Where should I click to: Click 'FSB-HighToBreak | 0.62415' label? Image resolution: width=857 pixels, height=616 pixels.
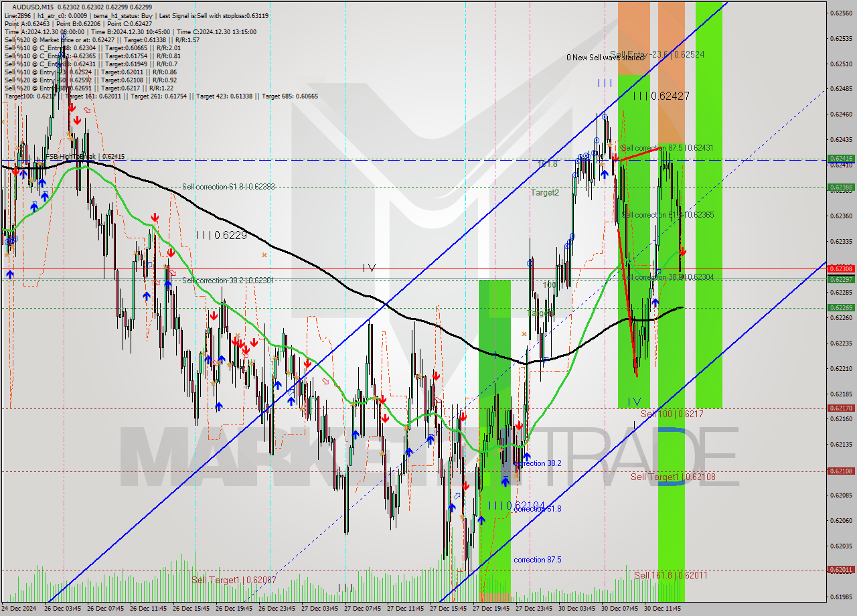coord(85,157)
